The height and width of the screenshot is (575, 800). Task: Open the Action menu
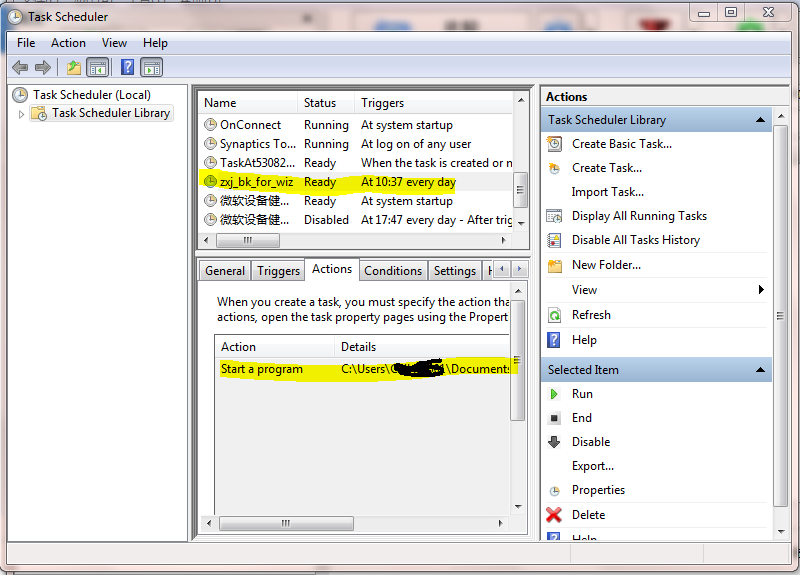pos(68,43)
